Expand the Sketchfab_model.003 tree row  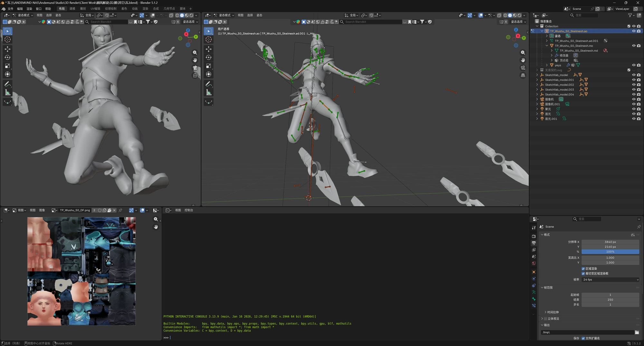pyautogui.click(x=537, y=90)
